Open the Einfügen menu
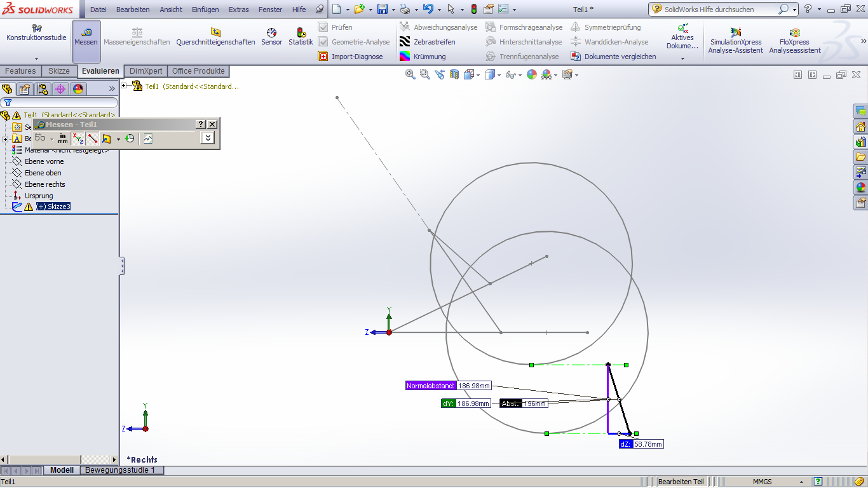This screenshot has width=868, height=488. (205, 10)
